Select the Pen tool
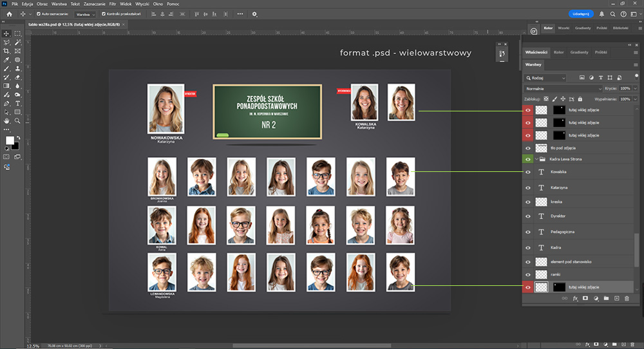 click(x=6, y=104)
